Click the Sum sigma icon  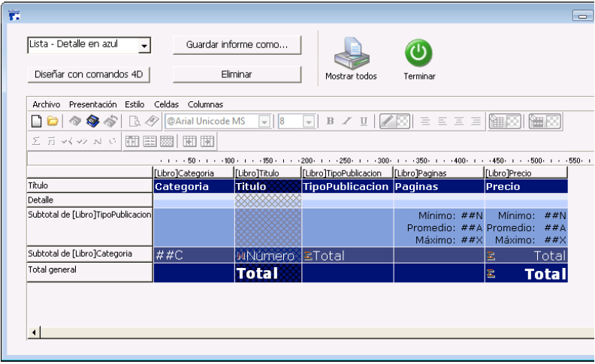click(x=36, y=141)
